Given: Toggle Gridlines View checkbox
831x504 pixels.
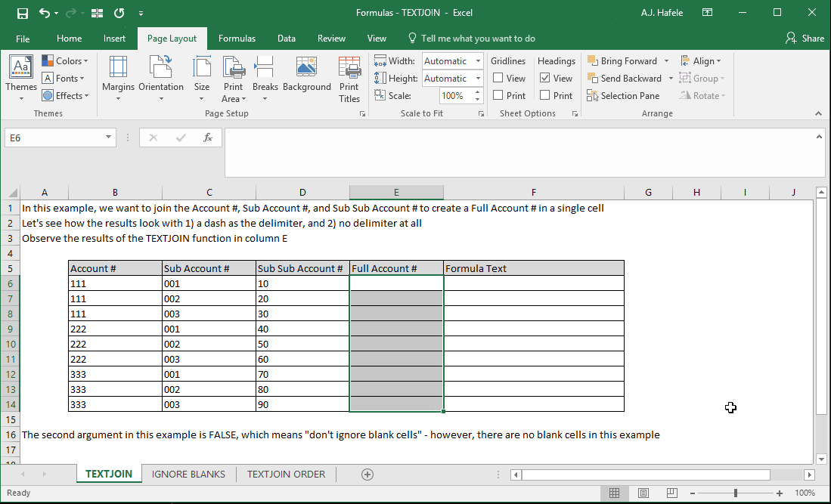Looking at the screenshot, I should click(x=498, y=79).
